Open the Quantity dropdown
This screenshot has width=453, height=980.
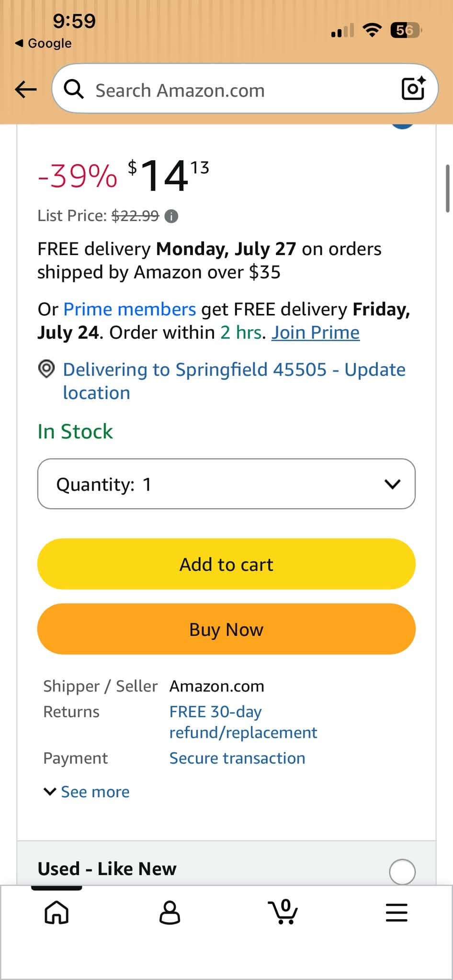pyautogui.click(x=226, y=484)
